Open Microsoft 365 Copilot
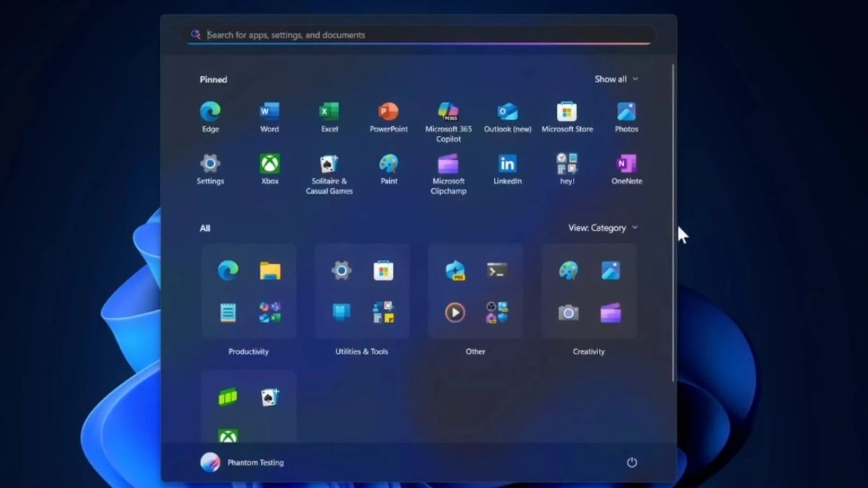Screen dimensions: 868x488 [448, 121]
